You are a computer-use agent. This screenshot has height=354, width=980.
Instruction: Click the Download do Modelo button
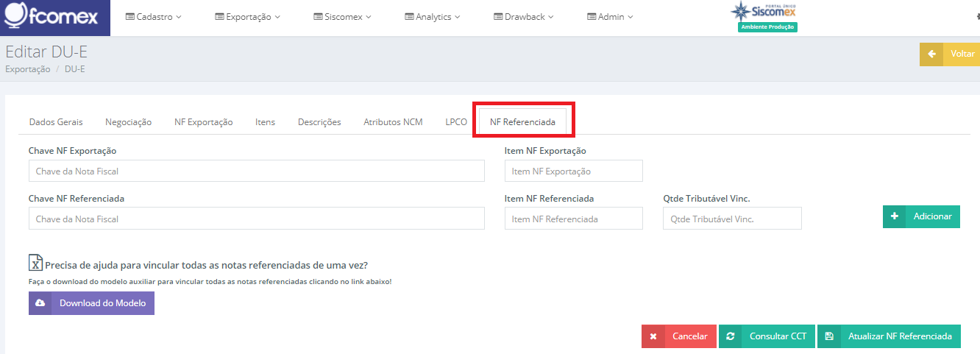[x=91, y=303]
